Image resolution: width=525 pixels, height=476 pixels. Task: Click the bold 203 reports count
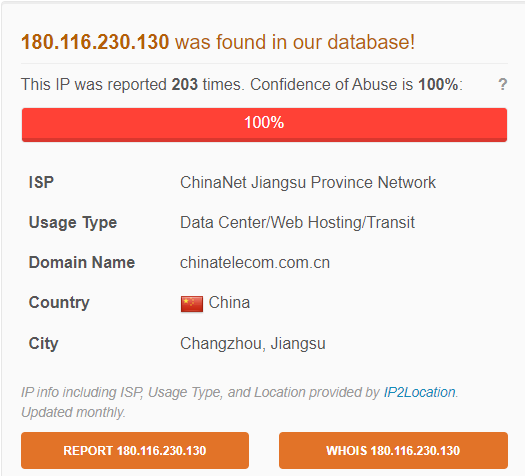pyautogui.click(x=184, y=84)
